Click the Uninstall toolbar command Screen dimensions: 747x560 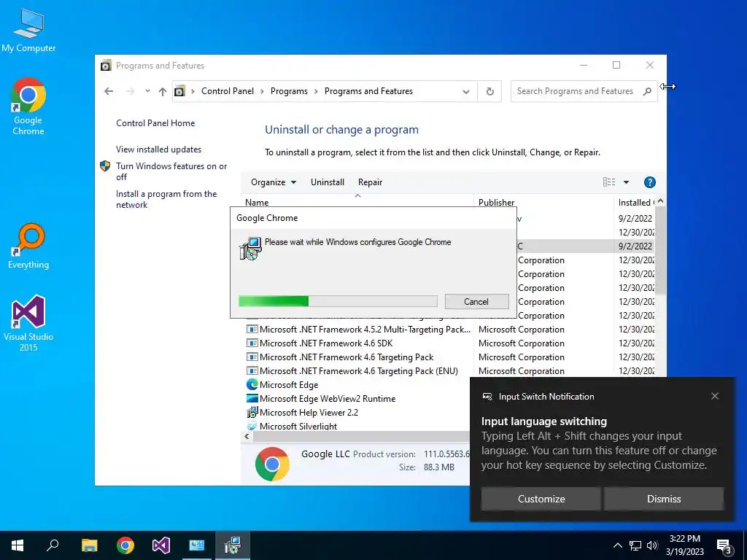[328, 182]
